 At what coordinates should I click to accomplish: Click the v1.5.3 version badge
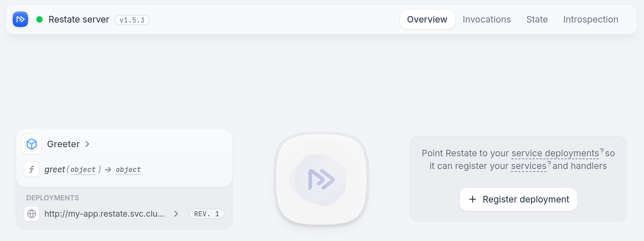(132, 20)
